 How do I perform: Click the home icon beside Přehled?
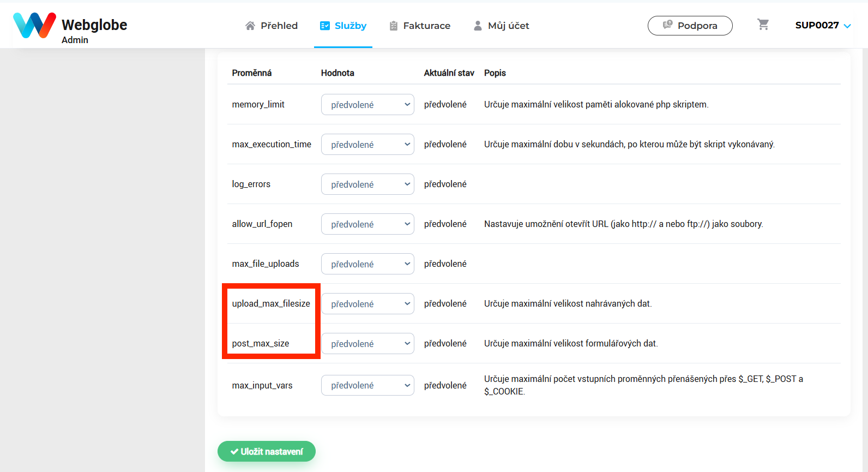250,26
